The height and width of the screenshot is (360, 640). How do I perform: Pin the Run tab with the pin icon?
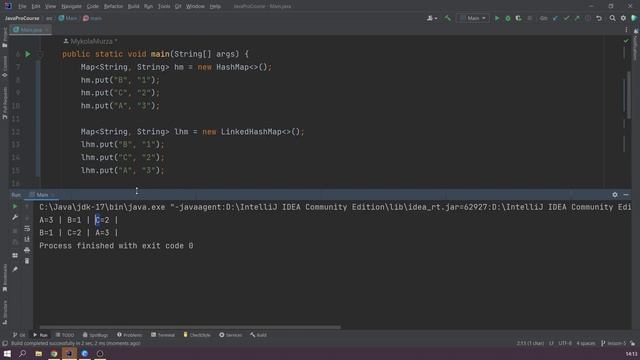pos(15,269)
